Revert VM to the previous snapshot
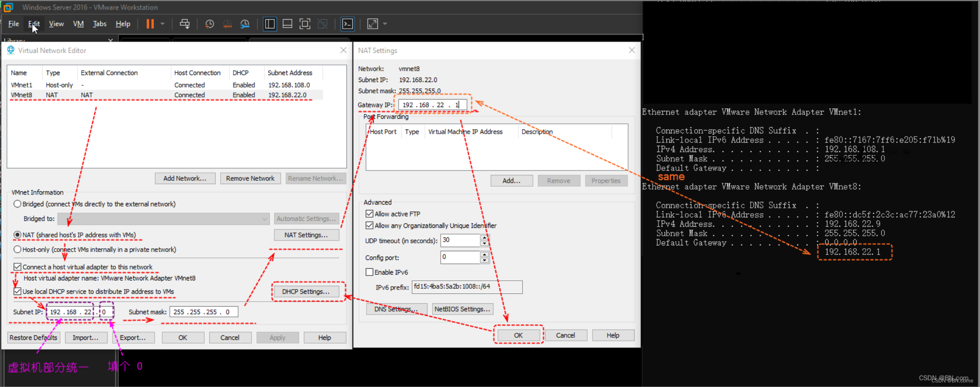980x387 pixels. tap(227, 24)
